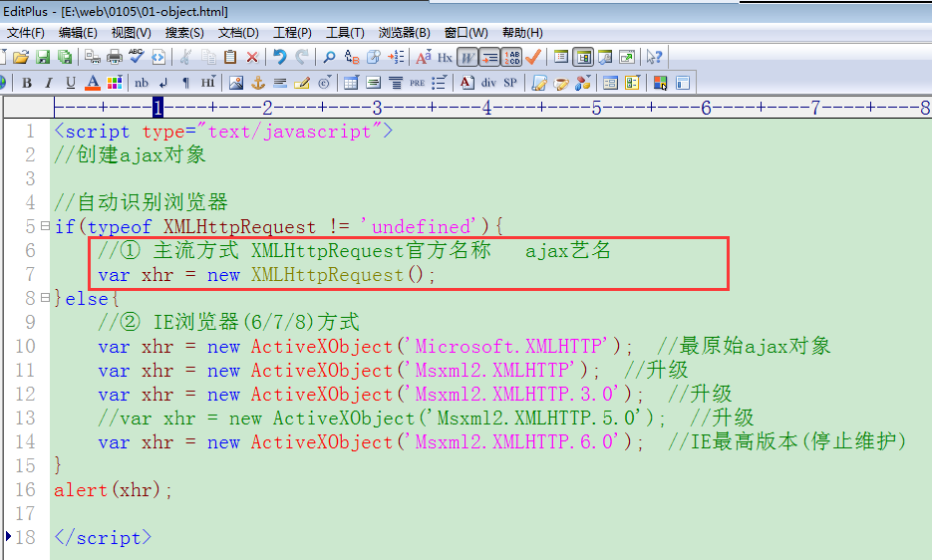The height and width of the screenshot is (560, 932).
Task: Click the preferences wrench window icon
Action: [605, 57]
